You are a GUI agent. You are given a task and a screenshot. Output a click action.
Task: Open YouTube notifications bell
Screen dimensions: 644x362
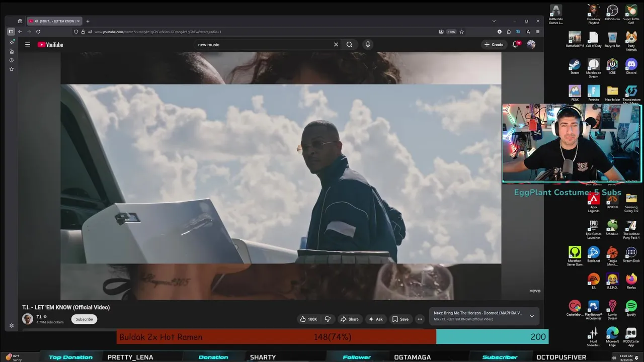(x=516, y=45)
